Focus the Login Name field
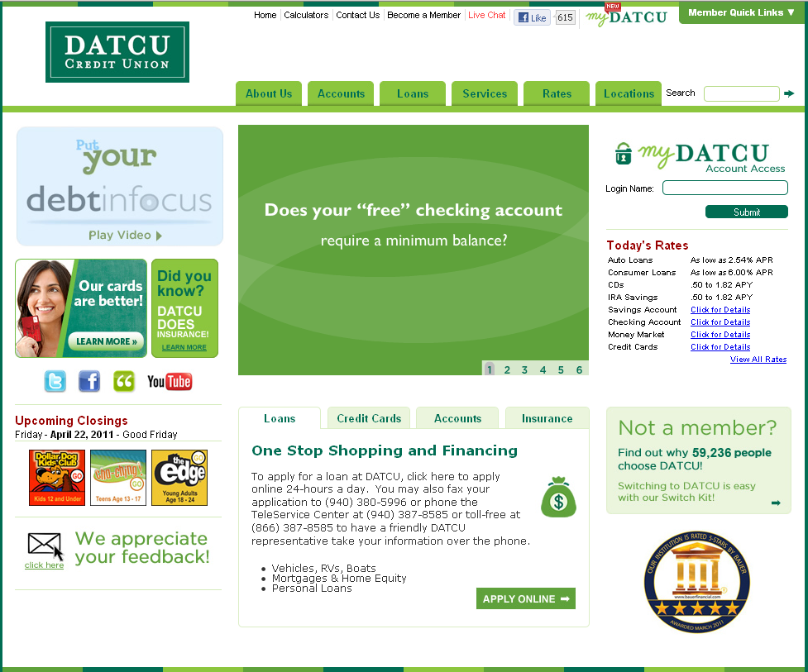Image resolution: width=808 pixels, height=672 pixels. [725, 188]
